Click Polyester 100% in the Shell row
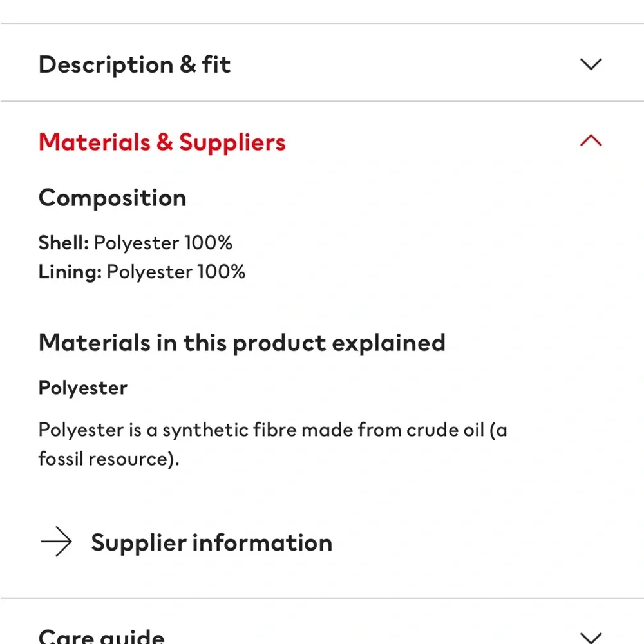 (163, 243)
